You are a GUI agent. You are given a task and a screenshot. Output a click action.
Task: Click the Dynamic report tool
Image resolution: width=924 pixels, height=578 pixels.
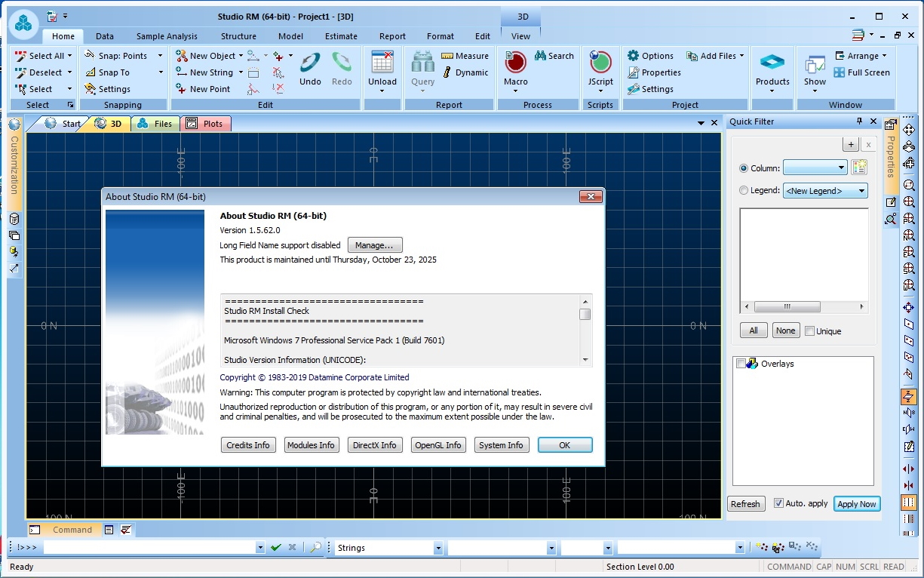coord(465,72)
